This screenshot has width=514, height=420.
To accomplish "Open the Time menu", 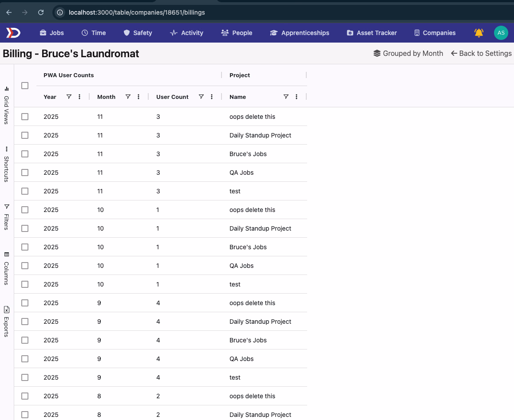I will pyautogui.click(x=94, y=33).
